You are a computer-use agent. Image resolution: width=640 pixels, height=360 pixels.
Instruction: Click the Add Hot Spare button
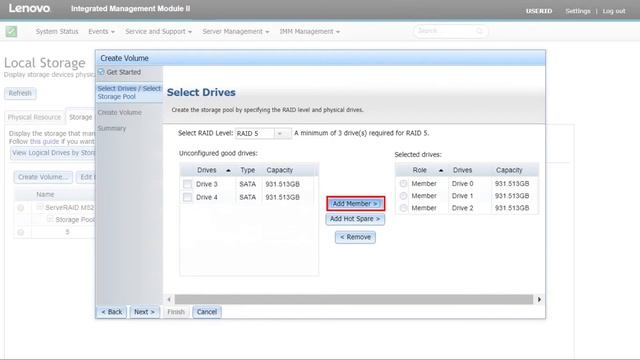point(355,219)
